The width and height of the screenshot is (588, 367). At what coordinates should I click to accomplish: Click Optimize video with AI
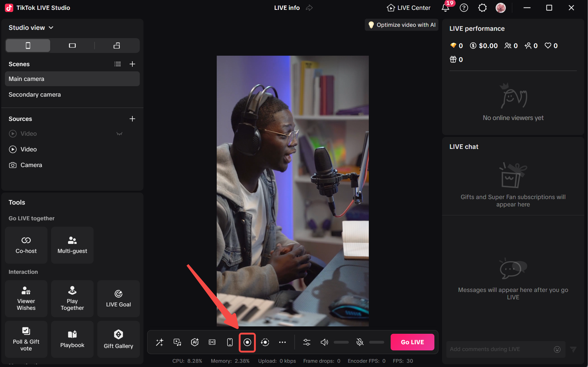tap(401, 25)
